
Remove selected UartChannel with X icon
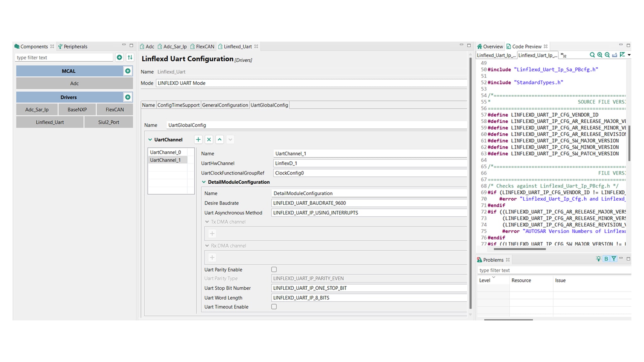pyautogui.click(x=209, y=140)
